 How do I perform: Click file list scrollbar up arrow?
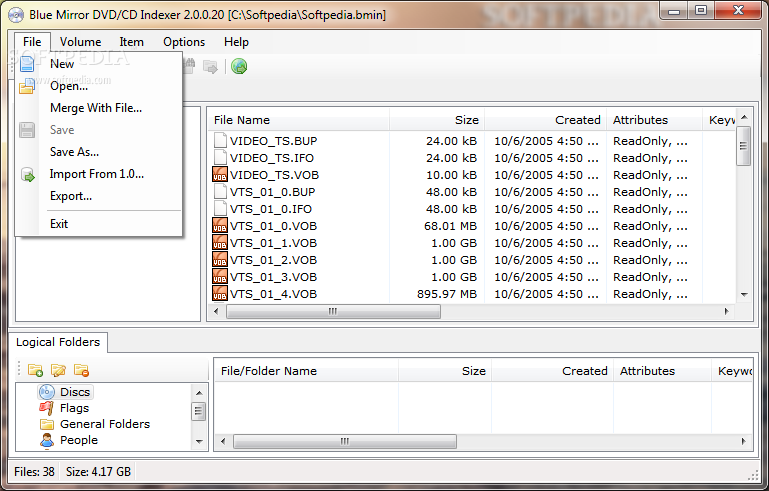pos(744,117)
